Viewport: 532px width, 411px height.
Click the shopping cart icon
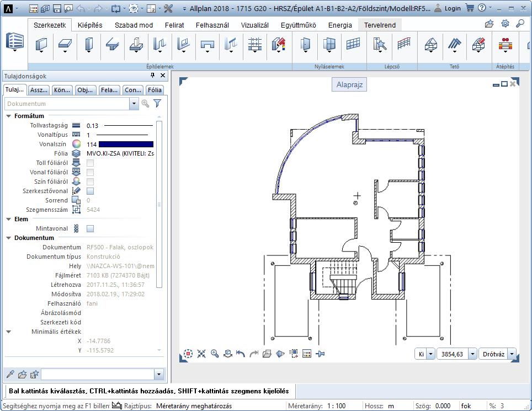(x=470, y=8)
